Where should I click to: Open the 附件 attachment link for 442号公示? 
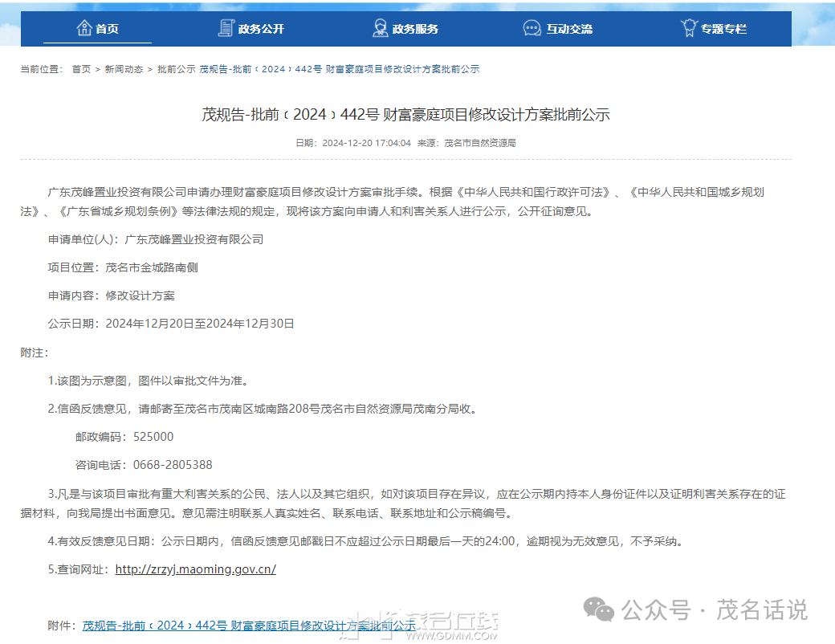(x=249, y=626)
